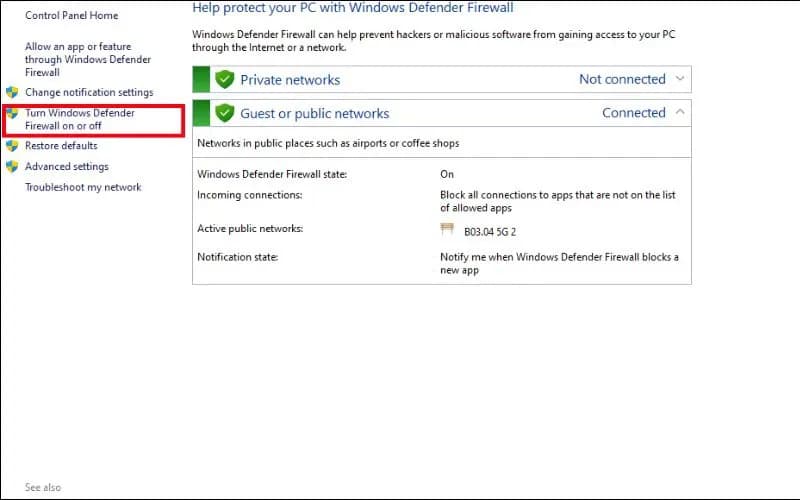Screen dimensions: 800x500
Task: Open Control Panel Home
Action: [71, 16]
